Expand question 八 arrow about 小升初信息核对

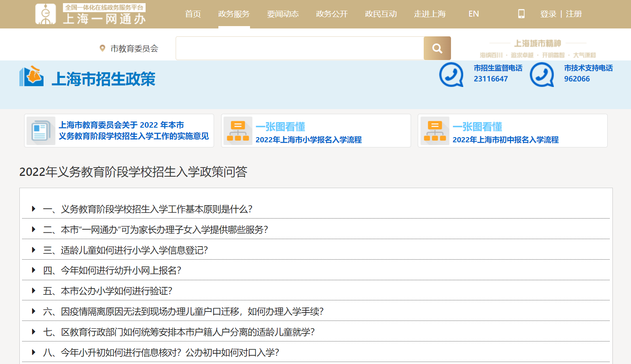point(34,352)
